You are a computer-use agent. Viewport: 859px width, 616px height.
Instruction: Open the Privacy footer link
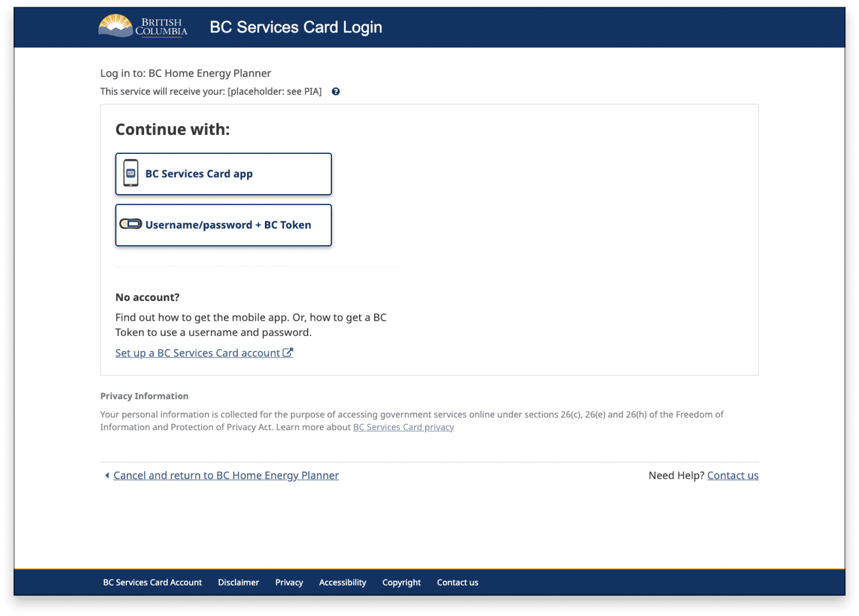(x=289, y=582)
